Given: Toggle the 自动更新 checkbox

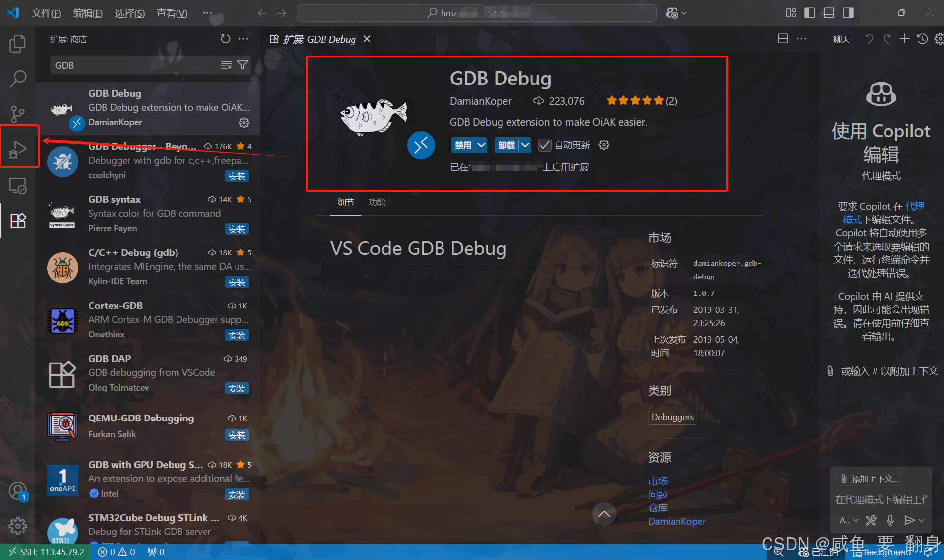Looking at the screenshot, I should click(544, 145).
